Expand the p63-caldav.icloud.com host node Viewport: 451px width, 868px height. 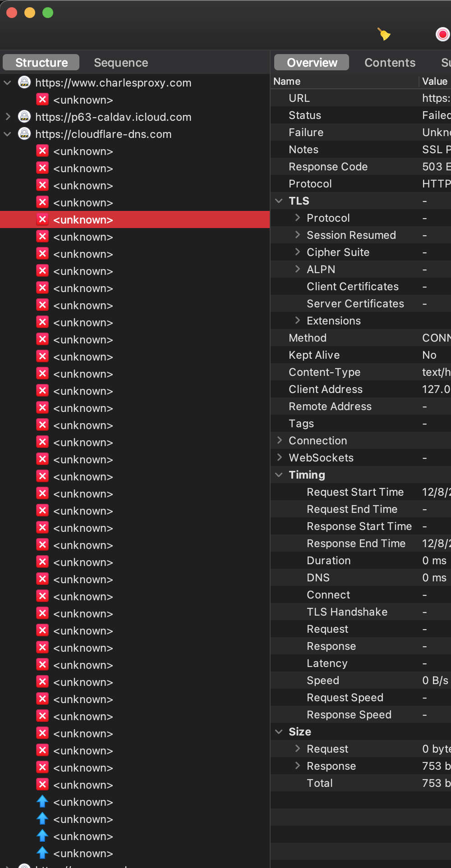pos(7,117)
